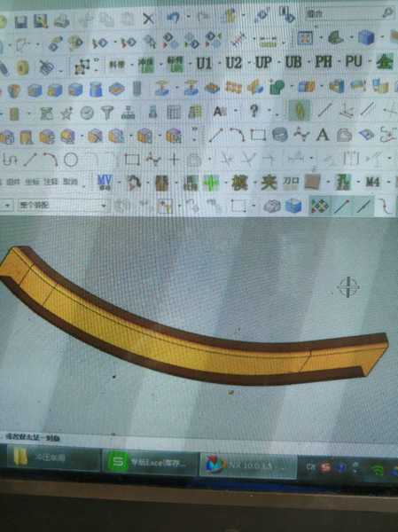Click the magnifier icon in search box
This screenshot has height=532, width=398.
click(x=388, y=12)
